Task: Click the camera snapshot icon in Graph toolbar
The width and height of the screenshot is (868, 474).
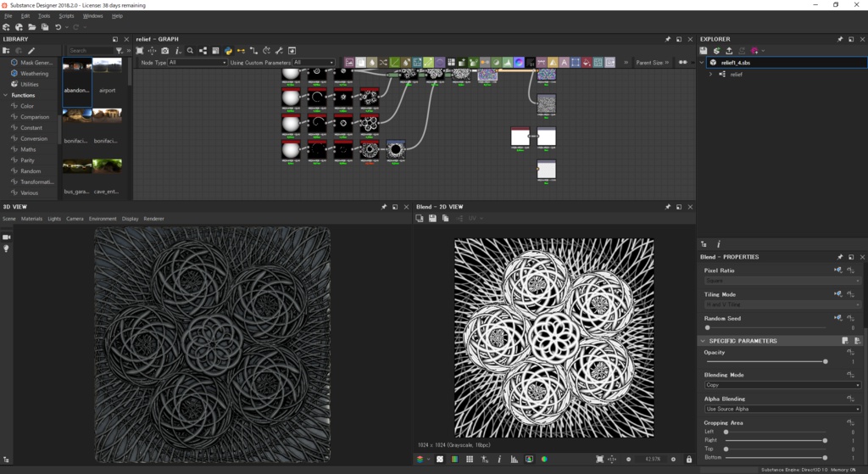Action: [x=165, y=50]
